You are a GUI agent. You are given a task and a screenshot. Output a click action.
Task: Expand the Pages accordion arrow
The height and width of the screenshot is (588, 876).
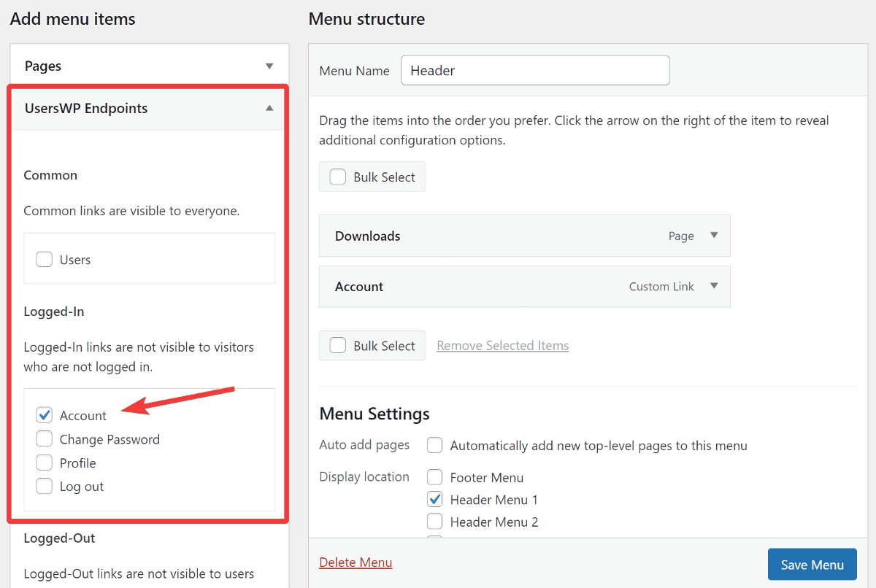[269, 66]
